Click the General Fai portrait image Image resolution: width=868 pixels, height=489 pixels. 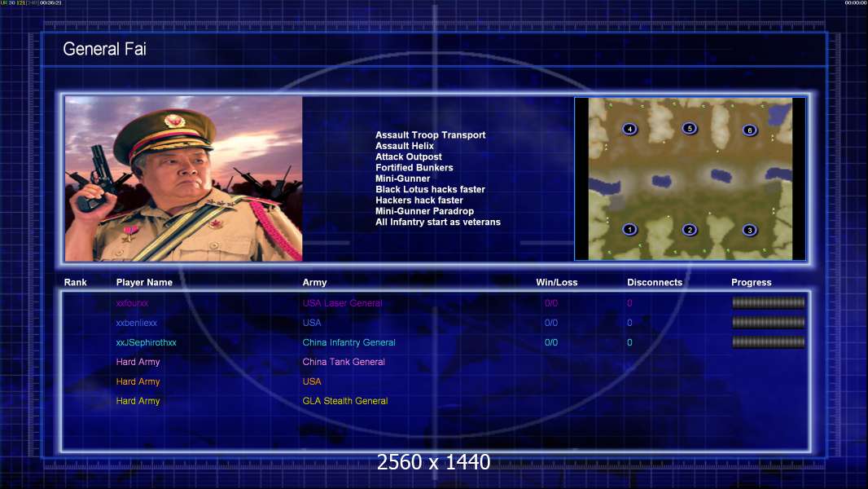(184, 178)
